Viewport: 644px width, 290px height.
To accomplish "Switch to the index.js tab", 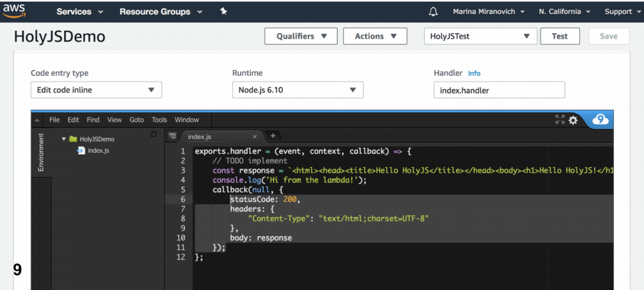I will click(200, 136).
